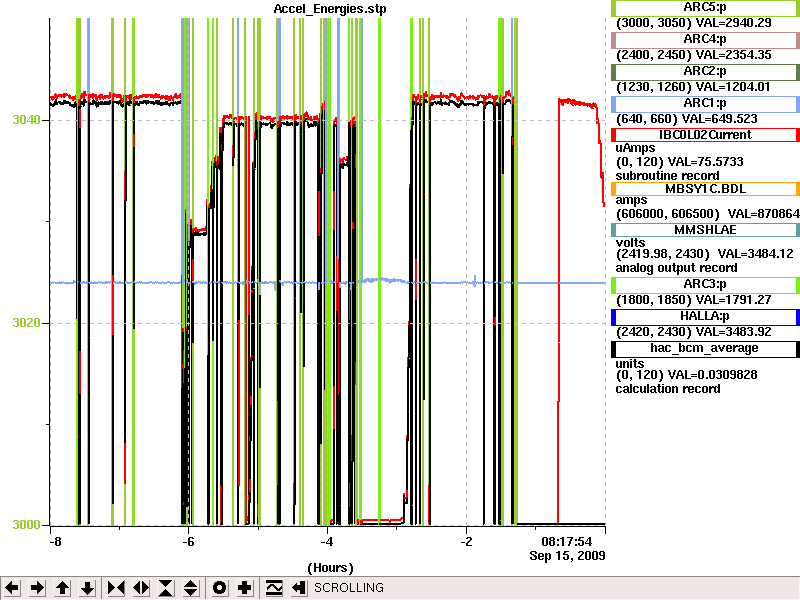Viewport: 800px width, 600px height.
Task: Select the ARC2:p curve legend
Action: click(705, 72)
